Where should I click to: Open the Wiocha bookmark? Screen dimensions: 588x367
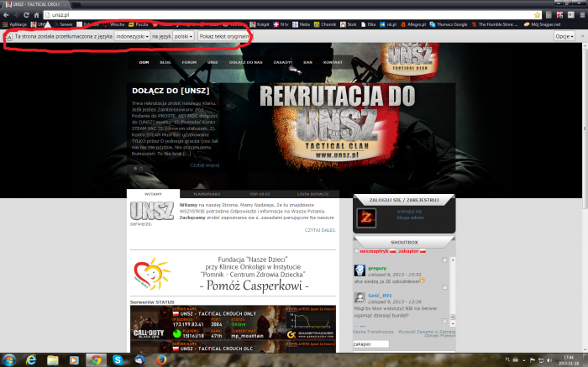(113, 24)
